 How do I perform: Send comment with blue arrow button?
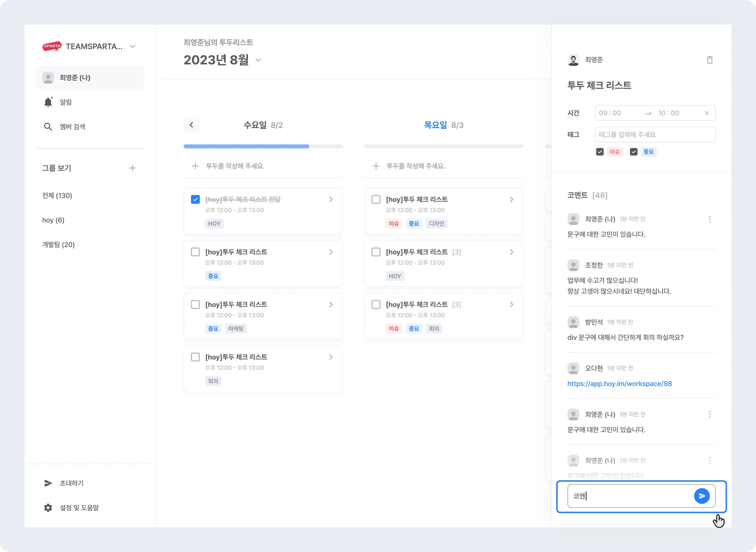click(x=701, y=496)
